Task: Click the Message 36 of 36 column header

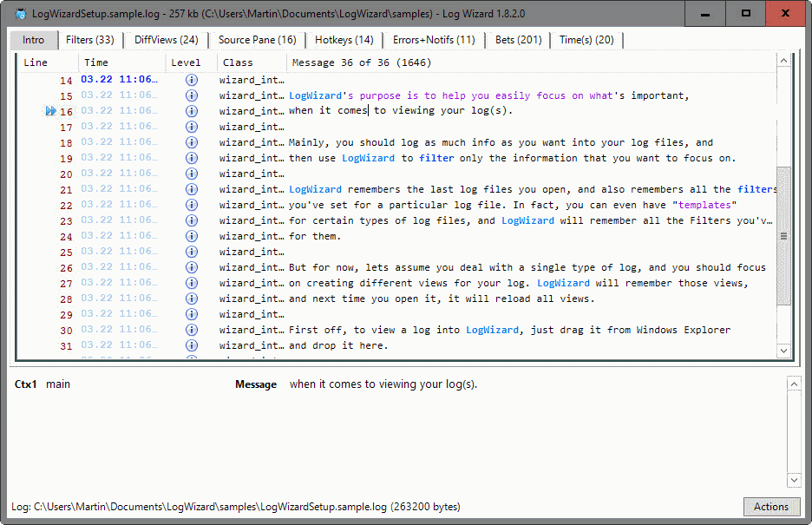Action: click(x=531, y=62)
